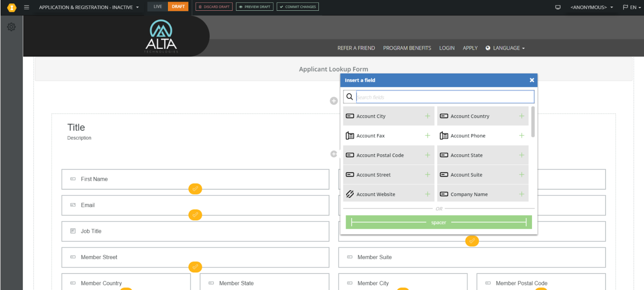Add Account Country field with plus
644x290 pixels.
click(522, 116)
